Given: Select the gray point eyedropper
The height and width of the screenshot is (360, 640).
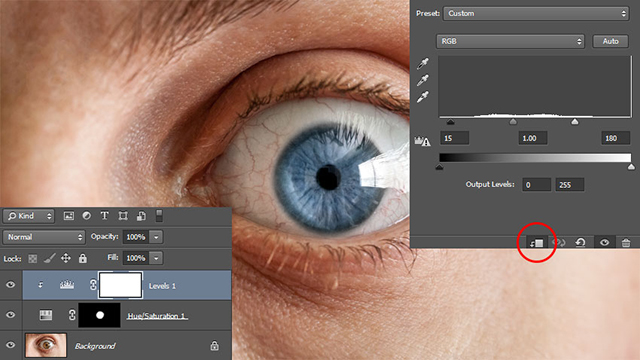Looking at the screenshot, I should tap(423, 80).
